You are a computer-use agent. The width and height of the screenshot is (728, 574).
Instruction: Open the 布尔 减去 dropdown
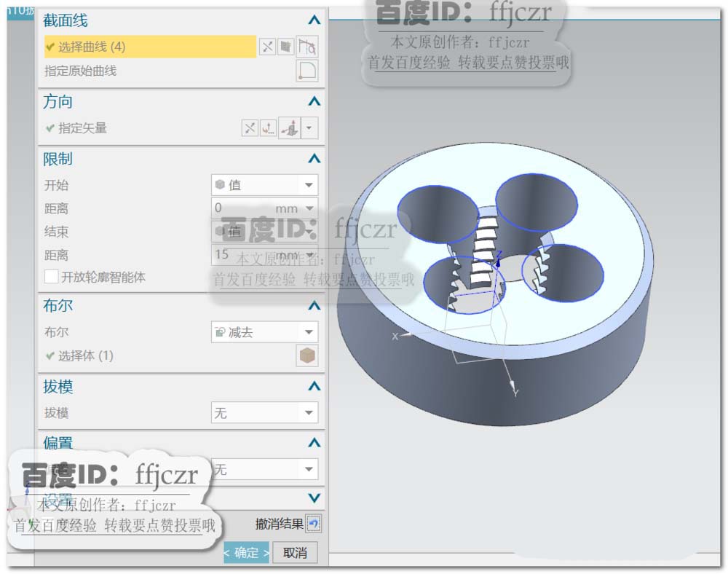click(x=265, y=332)
